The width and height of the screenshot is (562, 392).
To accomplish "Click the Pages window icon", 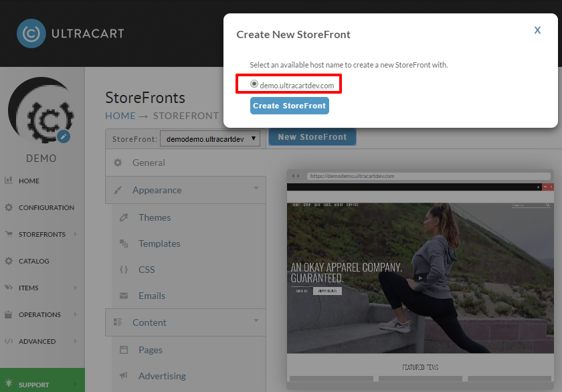I will pos(124,350).
